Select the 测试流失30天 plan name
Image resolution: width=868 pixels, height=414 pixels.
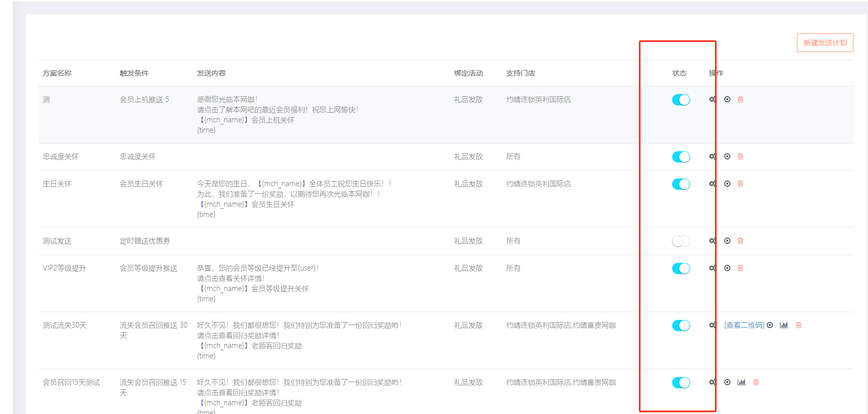pyautogui.click(x=65, y=325)
